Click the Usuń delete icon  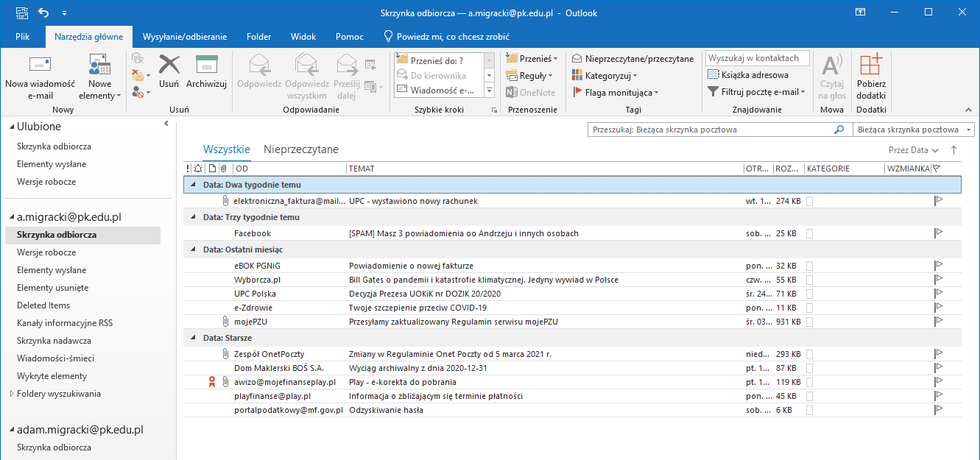point(169,65)
